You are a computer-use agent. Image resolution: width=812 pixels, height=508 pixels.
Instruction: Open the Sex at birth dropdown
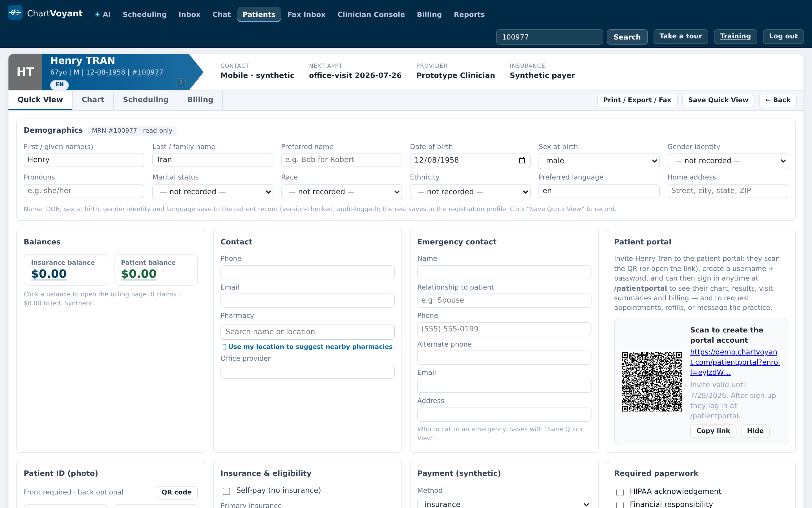coord(599,161)
